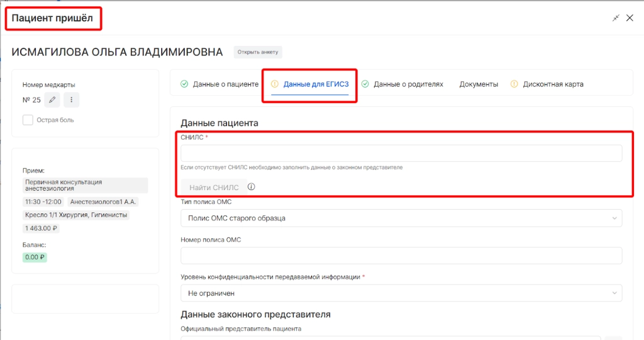The width and height of the screenshot is (644, 340).
Task: Collapse the dialog using the shrink arrows icon
Action: [616, 18]
